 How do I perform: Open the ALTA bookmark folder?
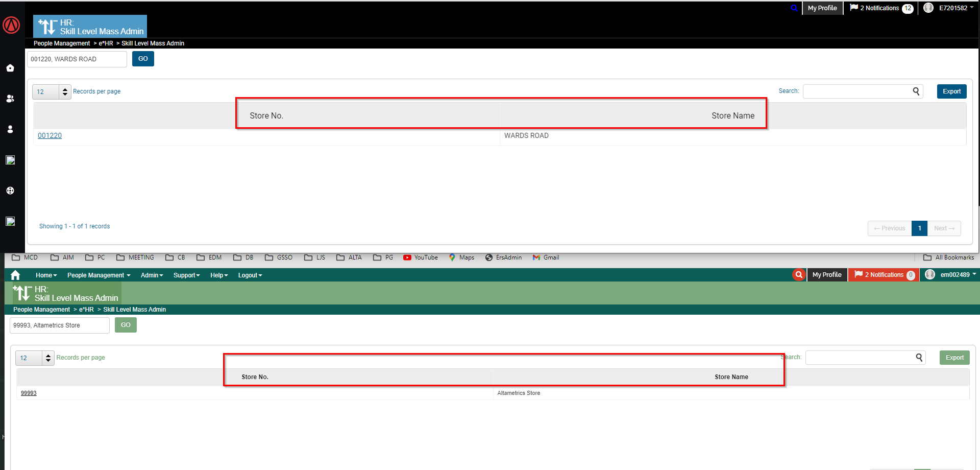coord(349,257)
